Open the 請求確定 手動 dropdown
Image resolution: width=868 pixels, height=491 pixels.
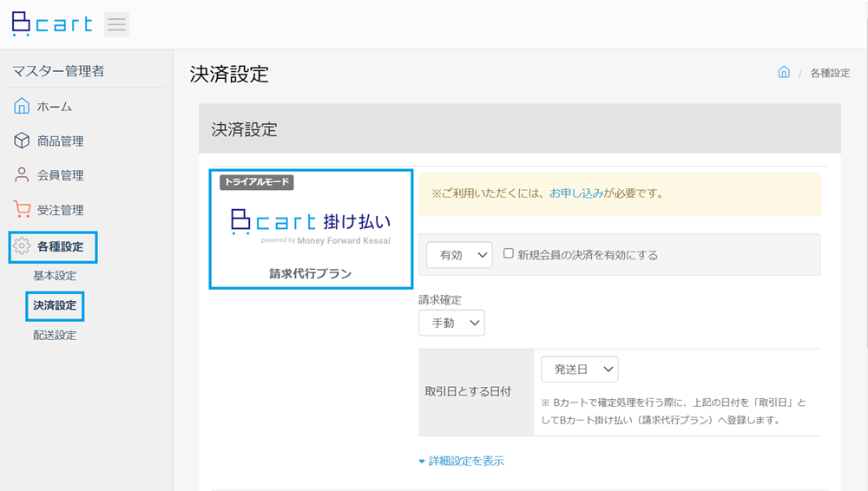(451, 323)
